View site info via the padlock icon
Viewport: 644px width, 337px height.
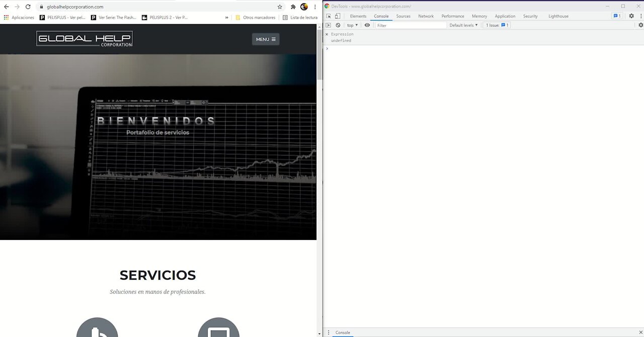(x=42, y=7)
